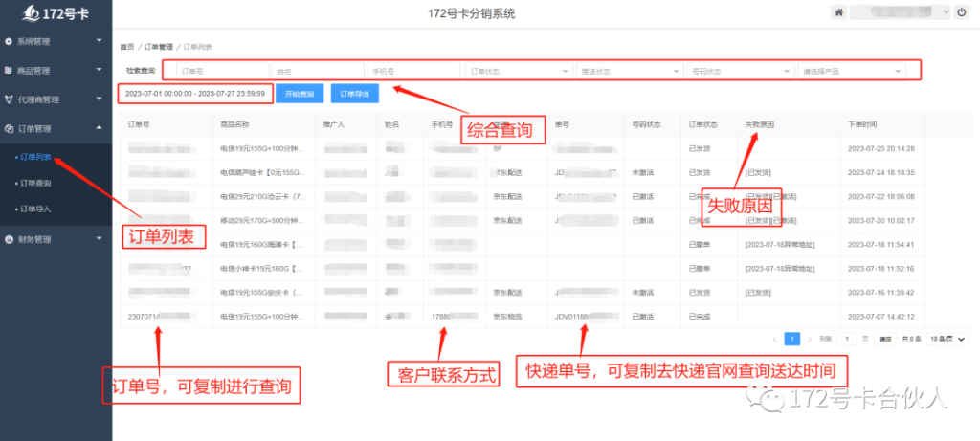Screen dimensions: 980x441
Task: Click the 订单管理 breadcrumb link
Action: click(158, 47)
